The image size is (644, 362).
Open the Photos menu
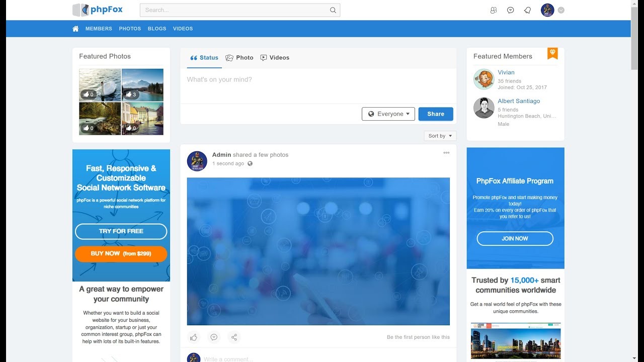pyautogui.click(x=130, y=29)
